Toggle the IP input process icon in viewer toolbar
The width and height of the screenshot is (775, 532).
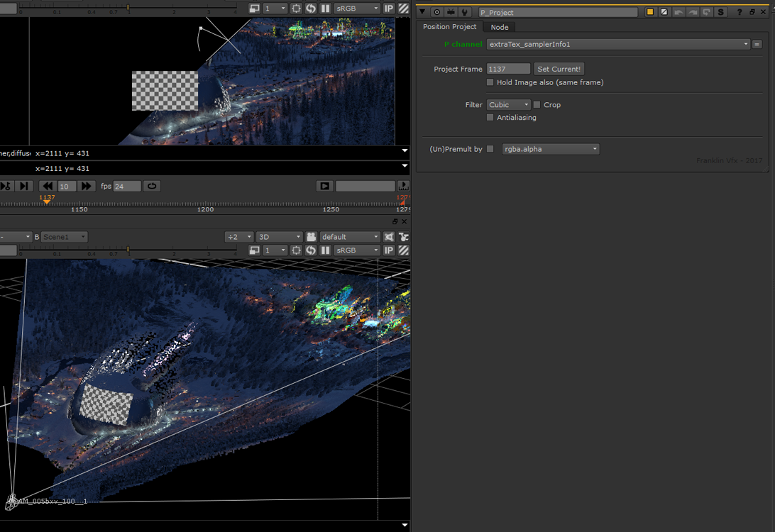389,8
